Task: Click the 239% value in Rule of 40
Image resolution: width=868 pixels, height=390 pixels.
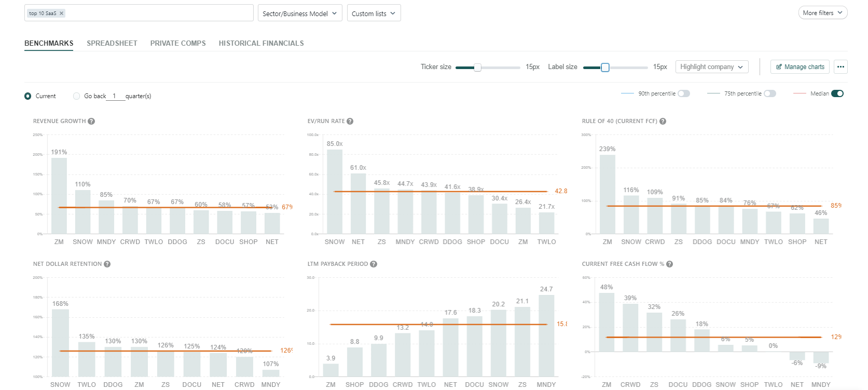Action: click(x=608, y=149)
